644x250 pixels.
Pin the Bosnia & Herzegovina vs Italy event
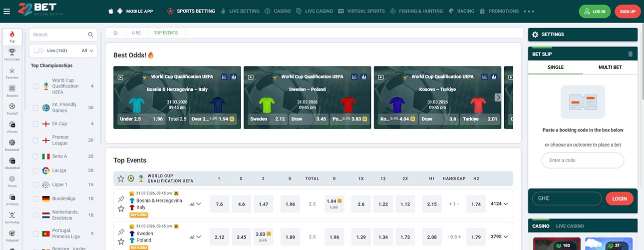121,199
